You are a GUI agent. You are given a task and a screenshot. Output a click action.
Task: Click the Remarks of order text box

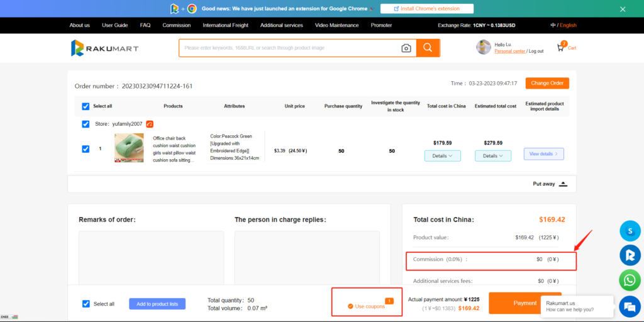tap(151, 258)
